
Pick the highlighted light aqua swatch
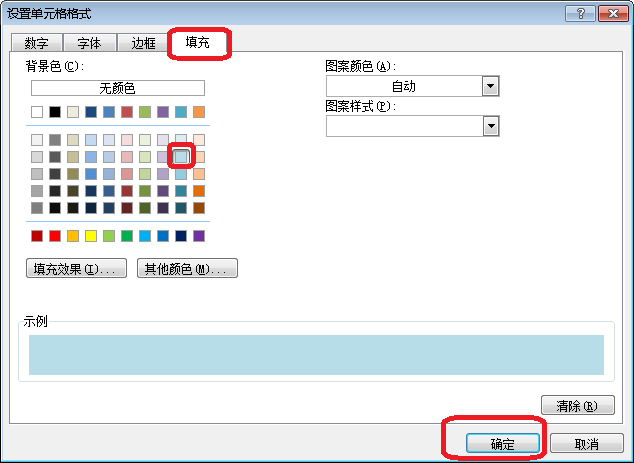(181, 156)
